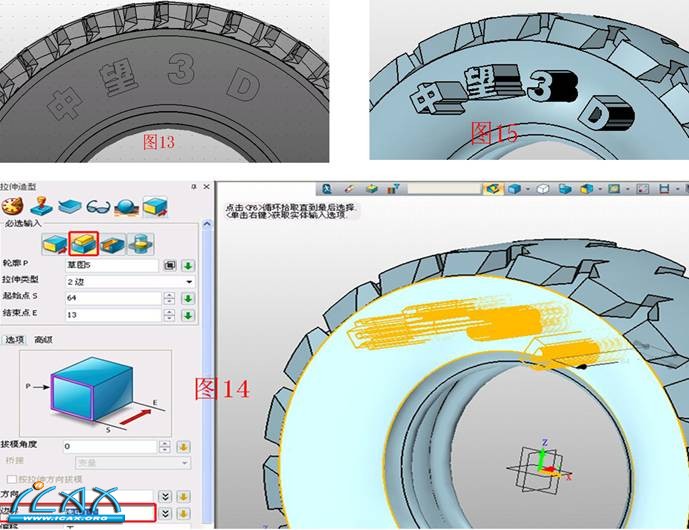Select the intersect extrude mode icon
The width and height of the screenshot is (689, 530).
coord(141,244)
